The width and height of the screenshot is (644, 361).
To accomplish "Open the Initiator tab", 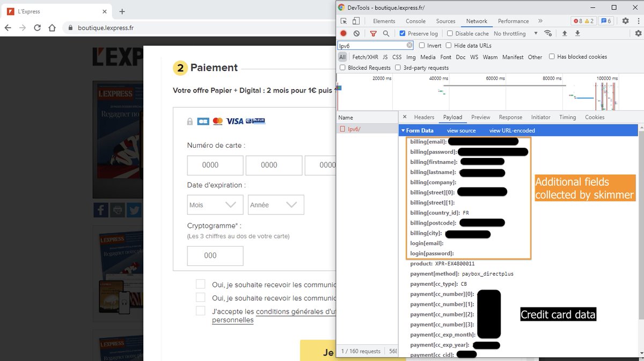I will (x=540, y=117).
